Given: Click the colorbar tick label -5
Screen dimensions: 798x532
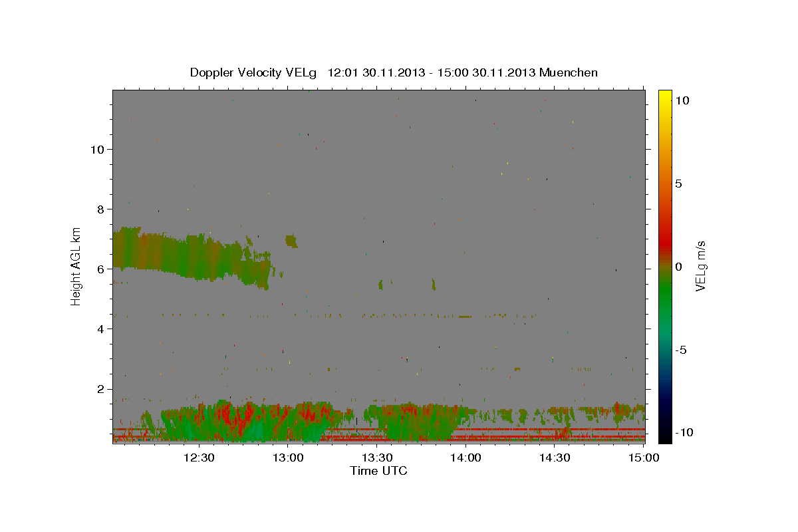Looking at the screenshot, I should (681, 350).
